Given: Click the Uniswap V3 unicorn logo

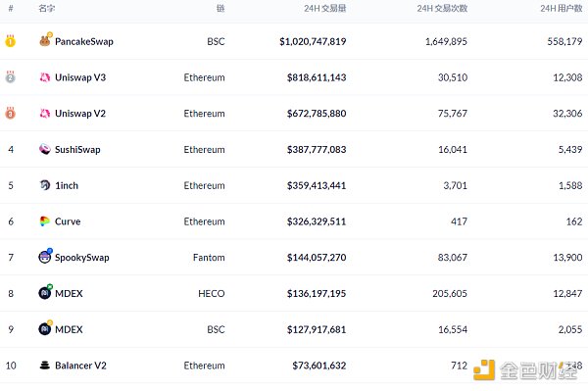Looking at the screenshot, I should [45, 77].
